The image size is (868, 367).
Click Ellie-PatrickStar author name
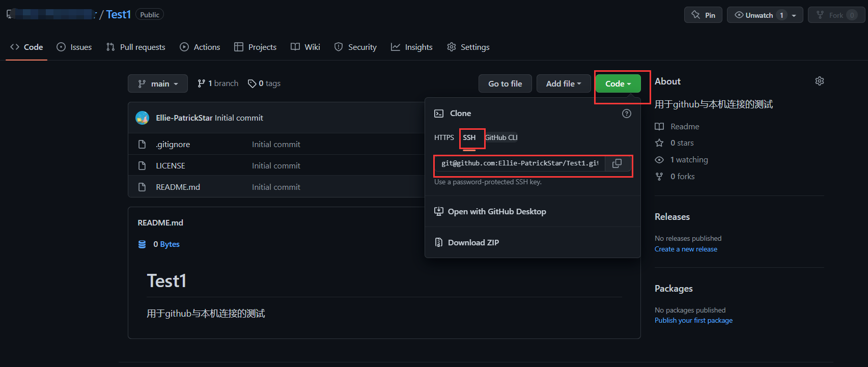184,118
